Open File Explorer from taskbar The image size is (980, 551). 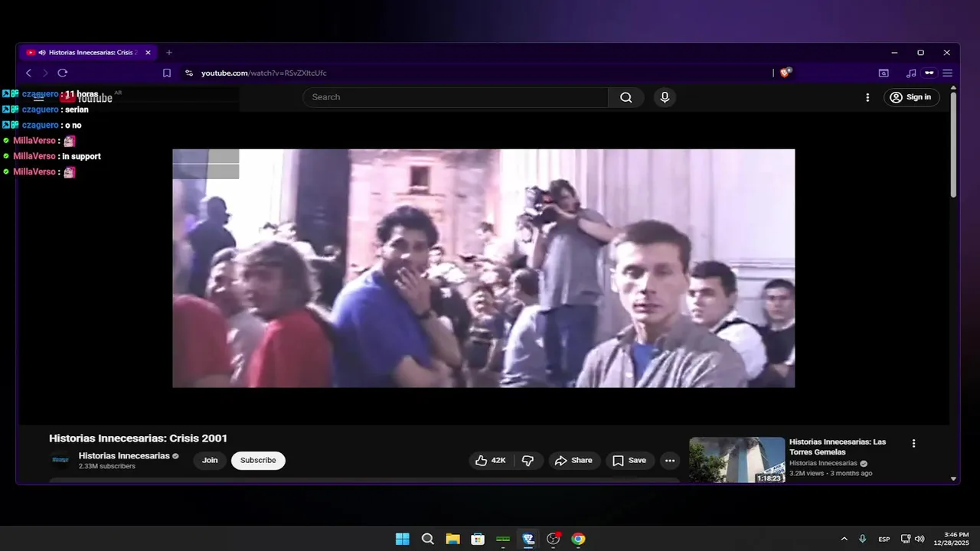[452, 539]
